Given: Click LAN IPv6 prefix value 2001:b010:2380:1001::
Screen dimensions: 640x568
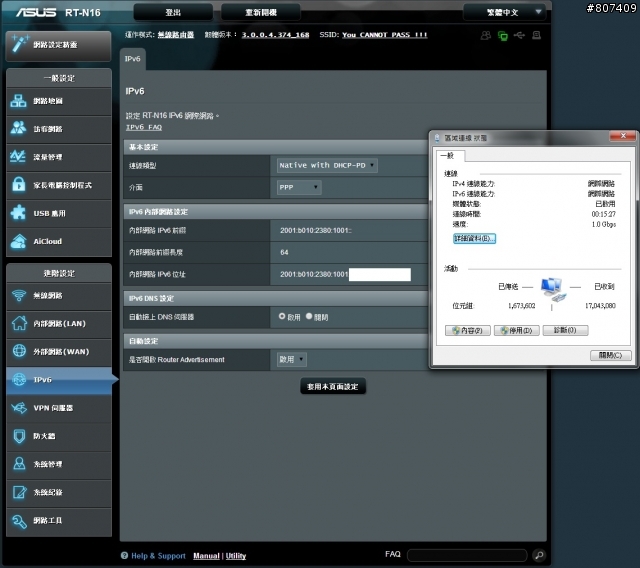Looking at the screenshot, I should pos(316,231).
